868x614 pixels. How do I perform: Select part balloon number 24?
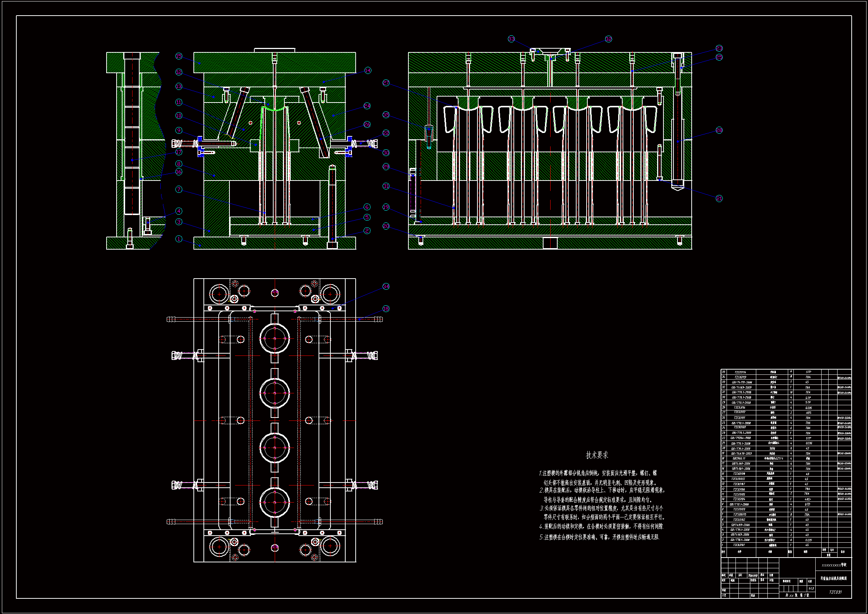pos(367,106)
